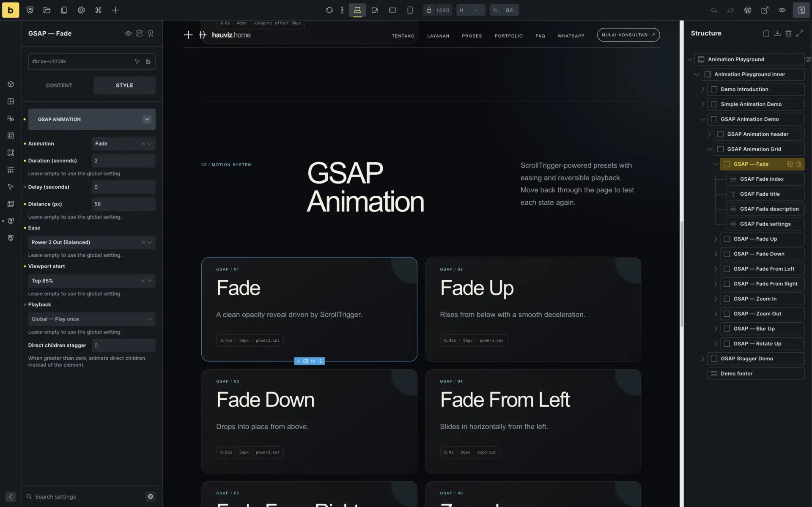The width and height of the screenshot is (812, 507).
Task: Click the undo arrow icon
Action: click(713, 10)
